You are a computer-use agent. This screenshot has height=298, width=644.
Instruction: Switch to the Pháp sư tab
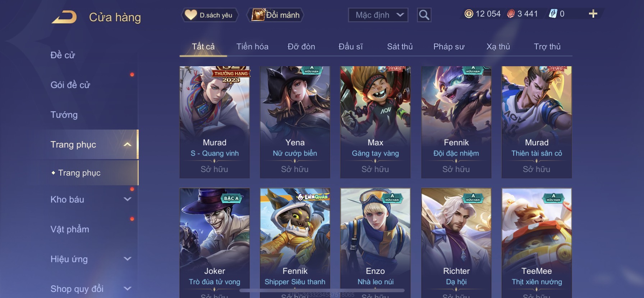point(449,46)
